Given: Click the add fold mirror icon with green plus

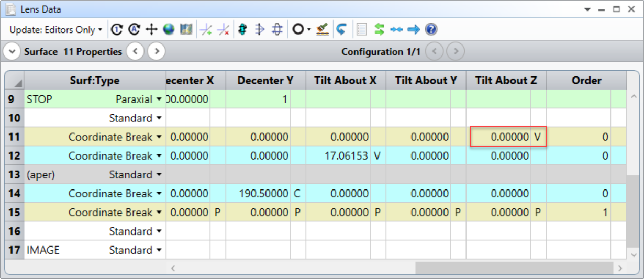Looking at the screenshot, I should point(206,30).
